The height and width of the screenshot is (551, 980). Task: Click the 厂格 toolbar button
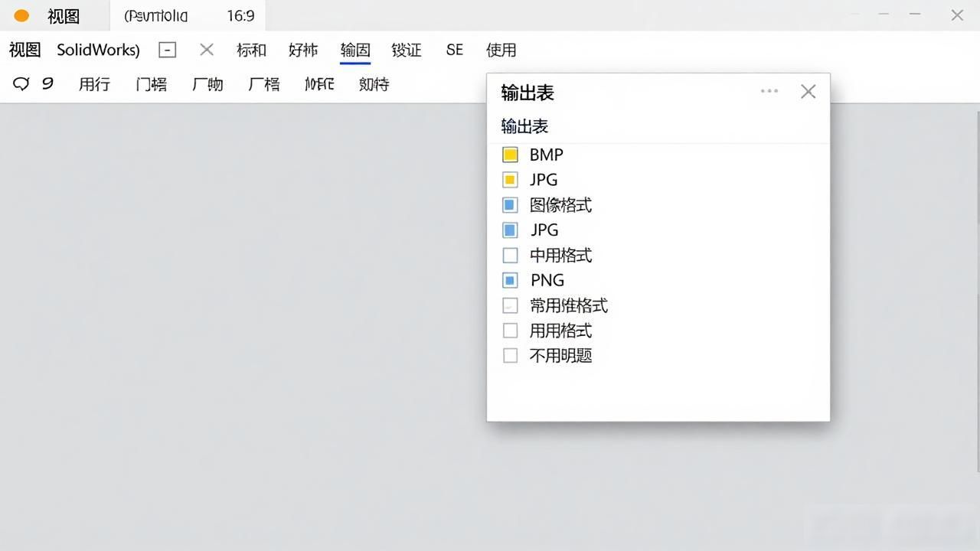click(264, 84)
